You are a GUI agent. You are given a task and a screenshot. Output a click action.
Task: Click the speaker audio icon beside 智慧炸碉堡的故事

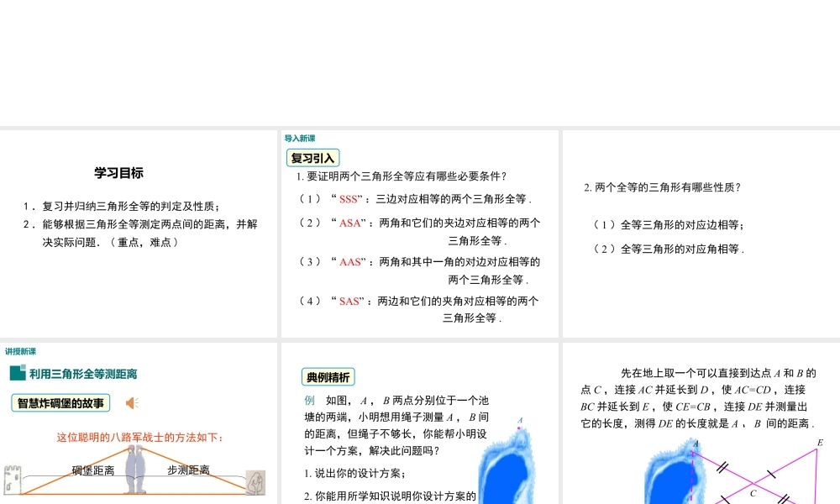(131, 402)
